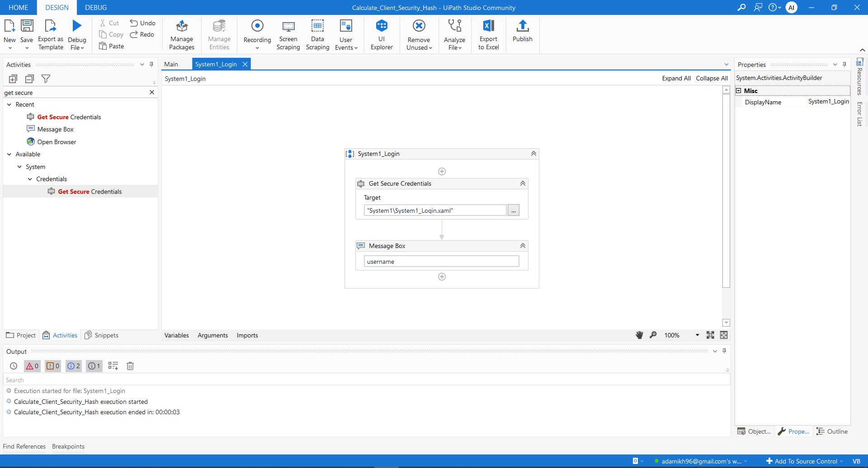Image resolution: width=868 pixels, height=468 pixels.
Task: Toggle info messages filter showing 2
Action: point(74,366)
